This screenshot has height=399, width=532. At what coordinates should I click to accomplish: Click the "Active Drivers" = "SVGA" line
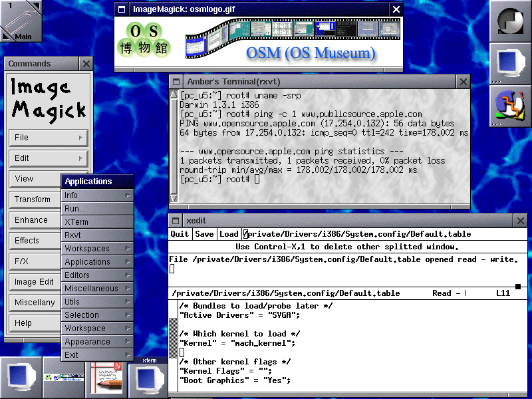point(240,315)
